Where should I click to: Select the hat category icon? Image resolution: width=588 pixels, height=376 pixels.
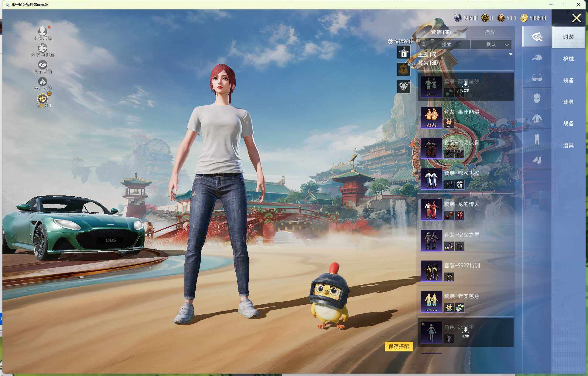(x=537, y=57)
